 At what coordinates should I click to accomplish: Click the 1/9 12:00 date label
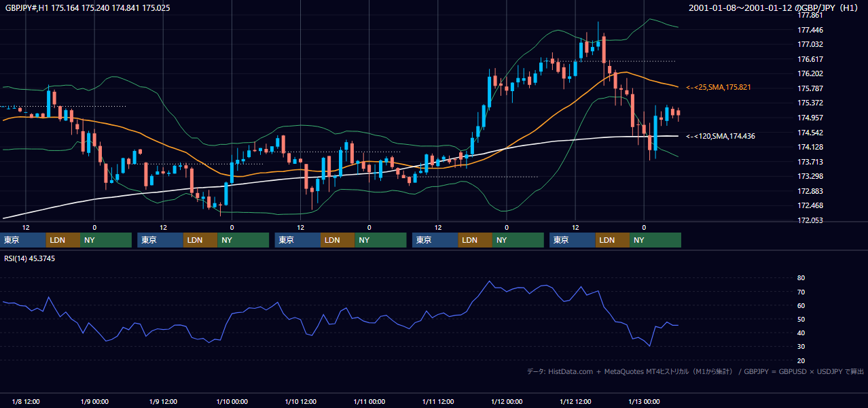point(163,401)
